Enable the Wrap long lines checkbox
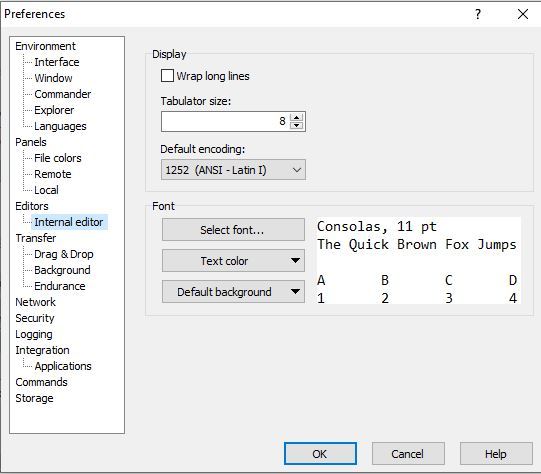This screenshot has width=541, height=474. point(167,76)
